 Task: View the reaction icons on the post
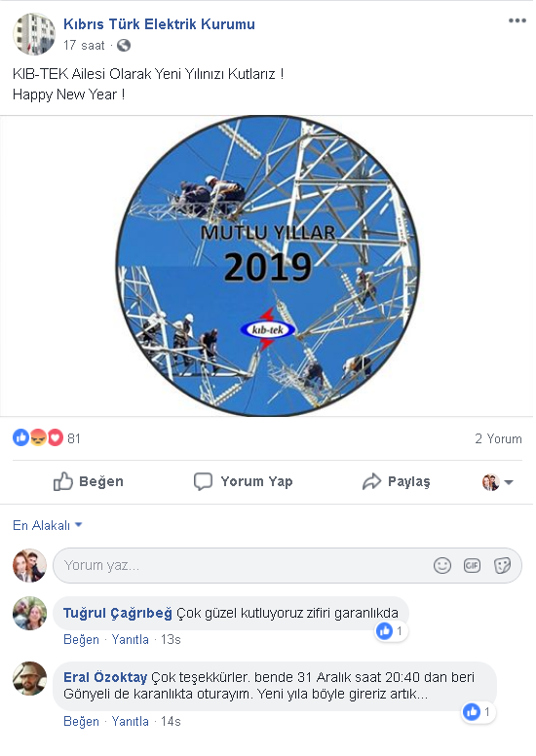(38, 437)
